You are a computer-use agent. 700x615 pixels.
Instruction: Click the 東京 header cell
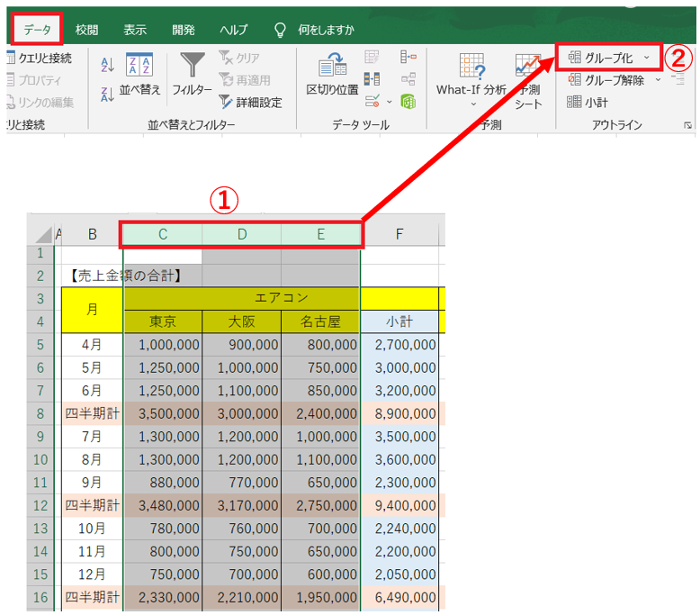pyautogui.click(x=163, y=321)
